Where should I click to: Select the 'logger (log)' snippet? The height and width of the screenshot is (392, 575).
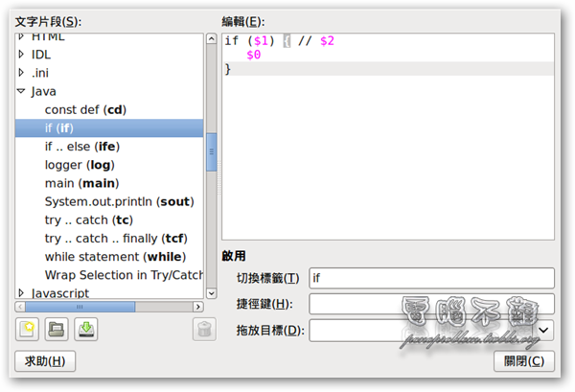coord(80,165)
